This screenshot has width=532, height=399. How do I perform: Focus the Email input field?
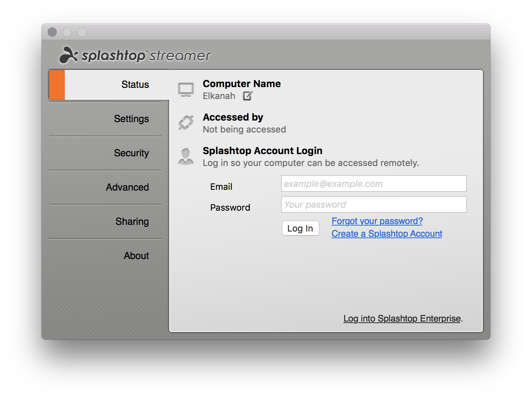click(374, 183)
